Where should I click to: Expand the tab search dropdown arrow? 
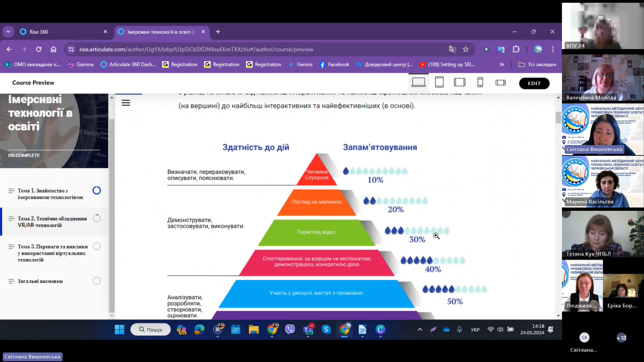(8, 32)
